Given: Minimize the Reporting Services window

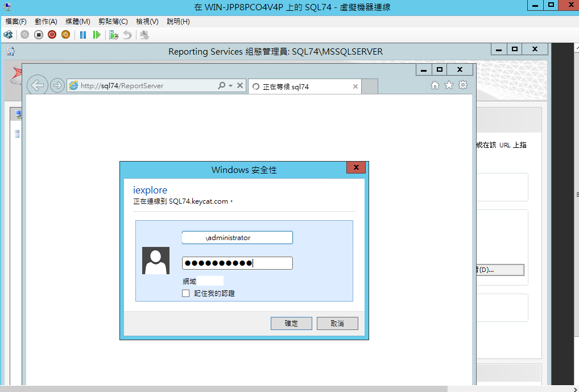Looking at the screenshot, I should point(499,49).
